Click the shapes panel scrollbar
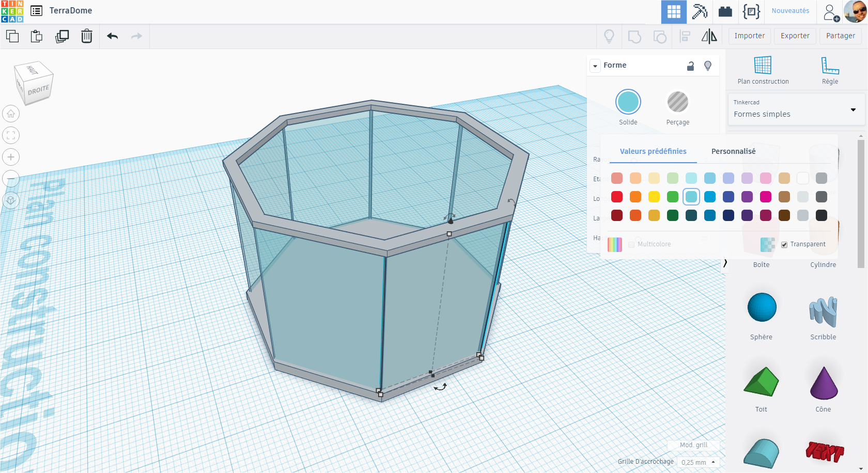The image size is (868, 473). click(x=861, y=204)
